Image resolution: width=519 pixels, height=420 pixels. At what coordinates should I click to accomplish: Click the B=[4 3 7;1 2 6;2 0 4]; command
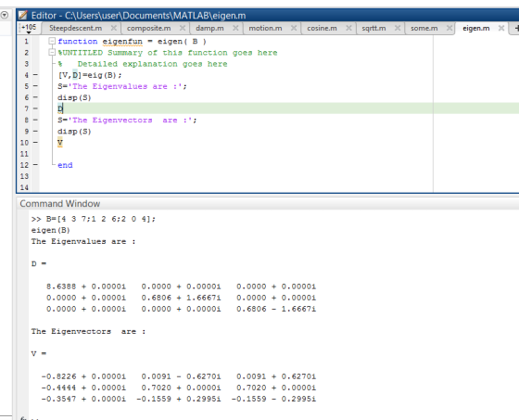(x=101, y=219)
